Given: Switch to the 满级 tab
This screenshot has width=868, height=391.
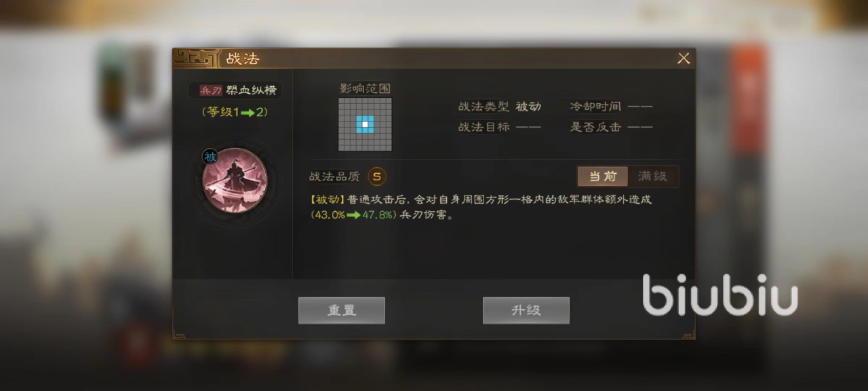Looking at the screenshot, I should point(652,176).
